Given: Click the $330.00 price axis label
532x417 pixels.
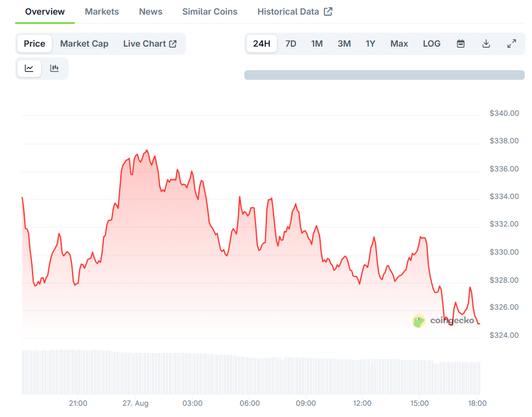Looking at the screenshot, I should [504, 252].
